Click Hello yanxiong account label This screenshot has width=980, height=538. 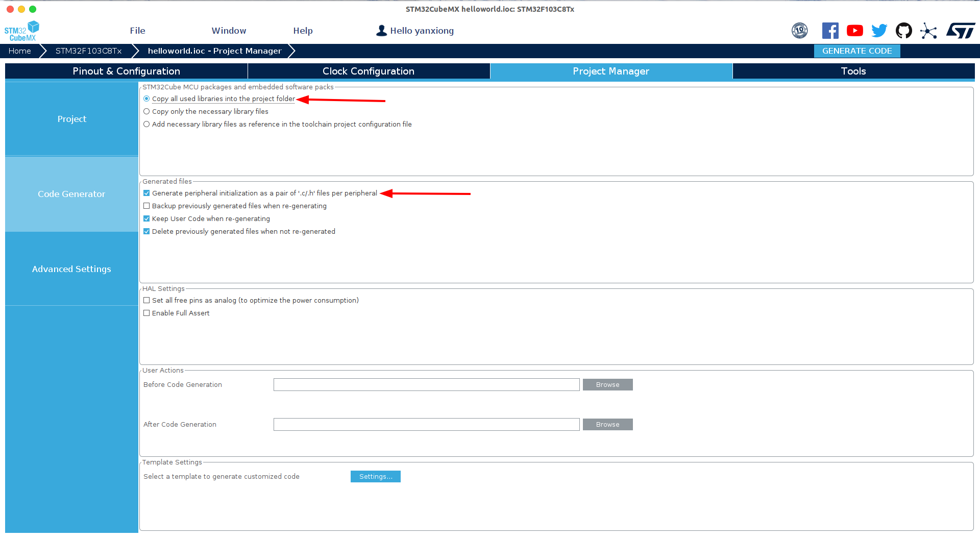click(422, 31)
